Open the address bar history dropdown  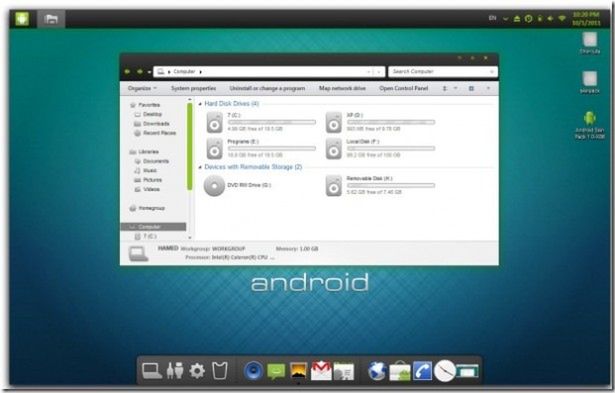point(379,72)
